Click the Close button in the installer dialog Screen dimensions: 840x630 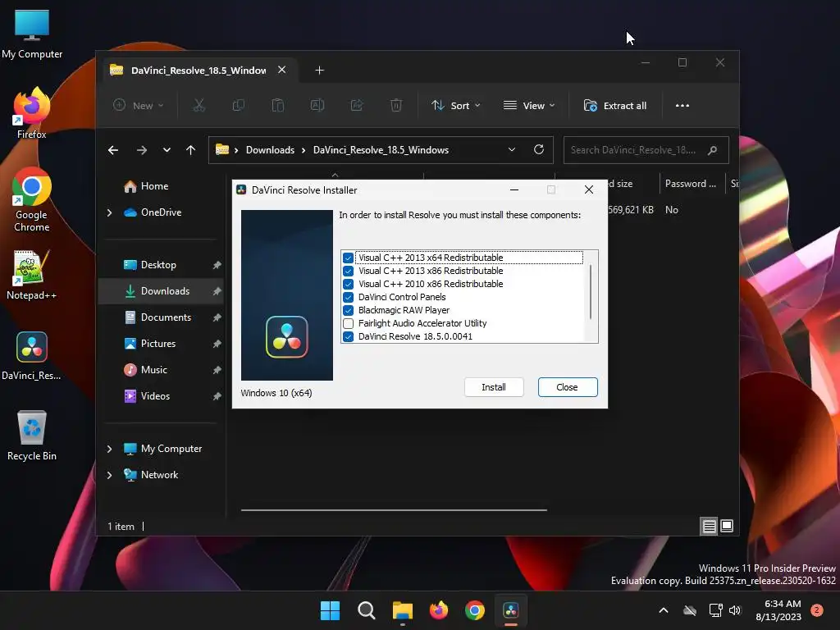click(x=568, y=387)
